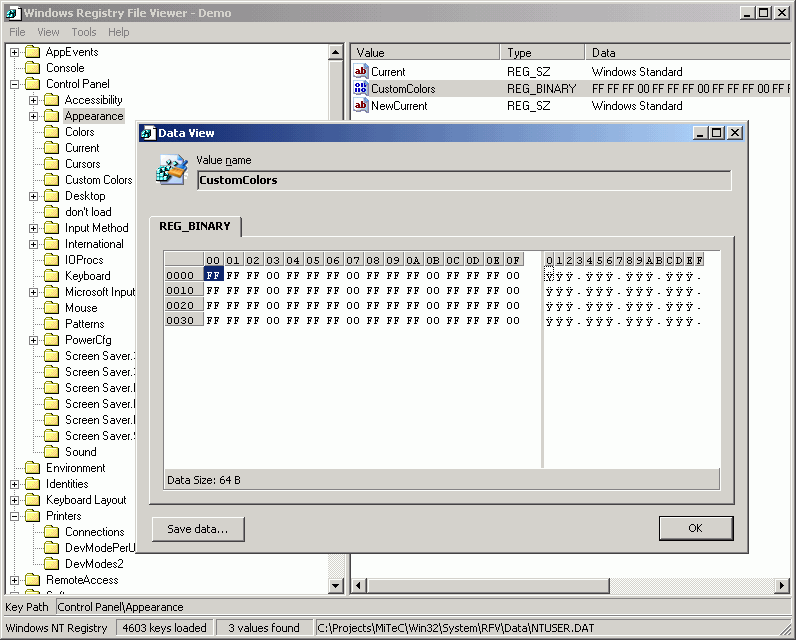The image size is (796, 640).
Task: Click the Desktop folder icon
Action: click(51, 196)
